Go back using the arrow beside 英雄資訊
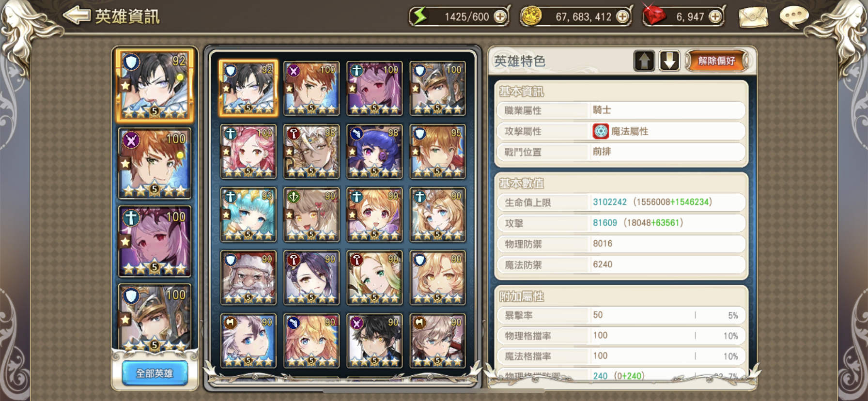The height and width of the screenshot is (401, 868). 77,15
